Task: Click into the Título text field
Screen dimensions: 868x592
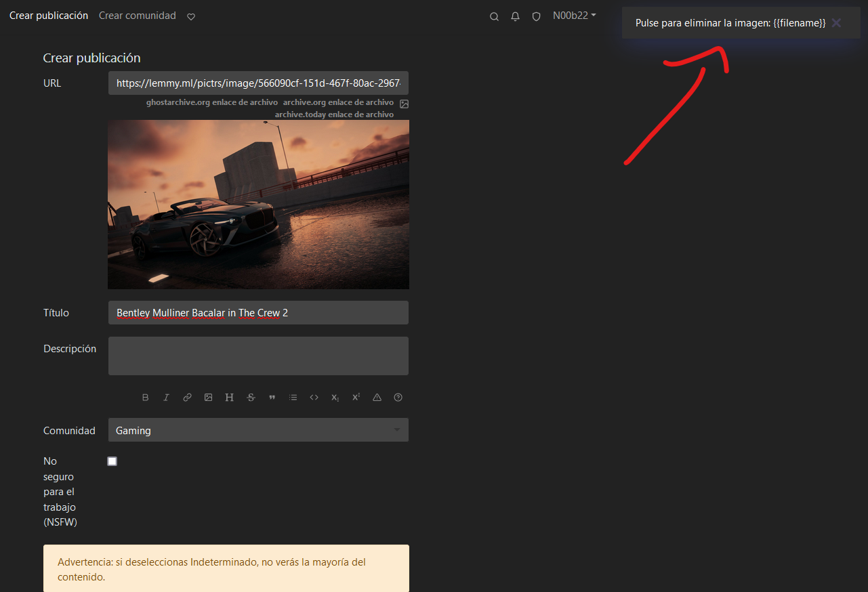Action: pos(258,313)
